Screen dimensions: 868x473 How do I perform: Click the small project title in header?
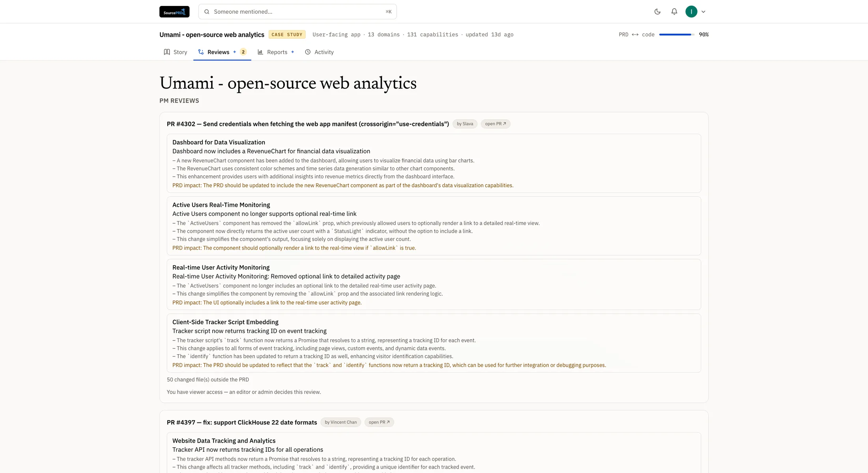pyautogui.click(x=212, y=35)
